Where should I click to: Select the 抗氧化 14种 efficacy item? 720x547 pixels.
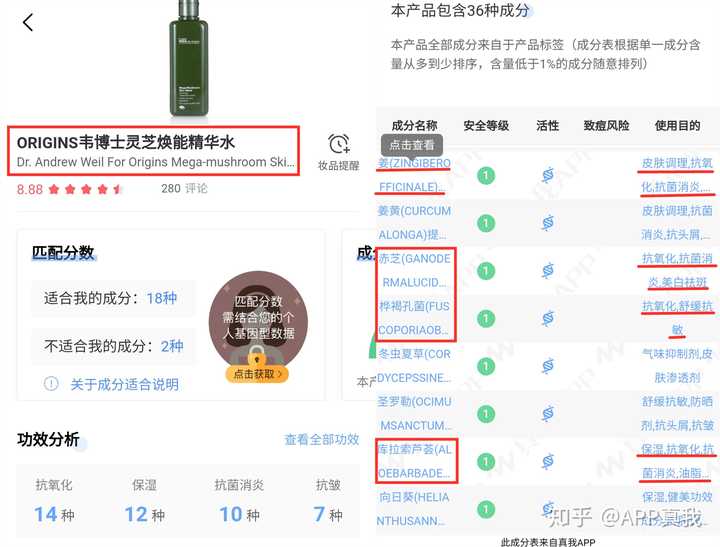[x=54, y=501]
